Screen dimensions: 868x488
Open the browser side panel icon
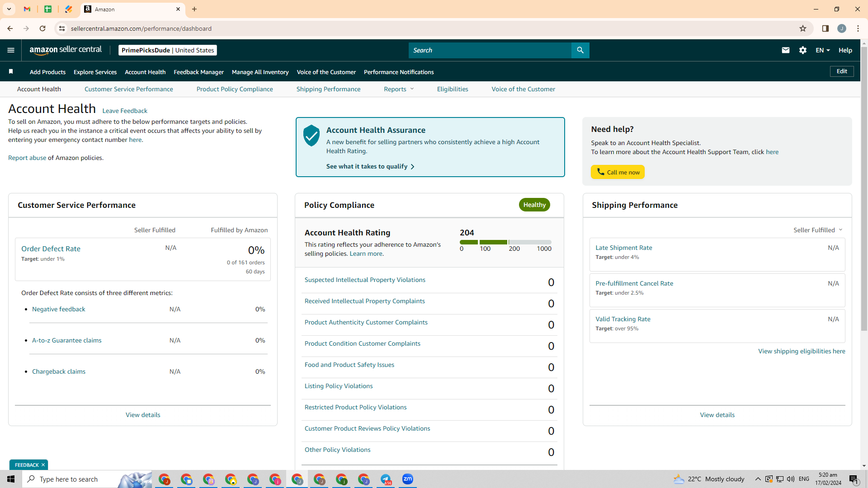[826, 28]
